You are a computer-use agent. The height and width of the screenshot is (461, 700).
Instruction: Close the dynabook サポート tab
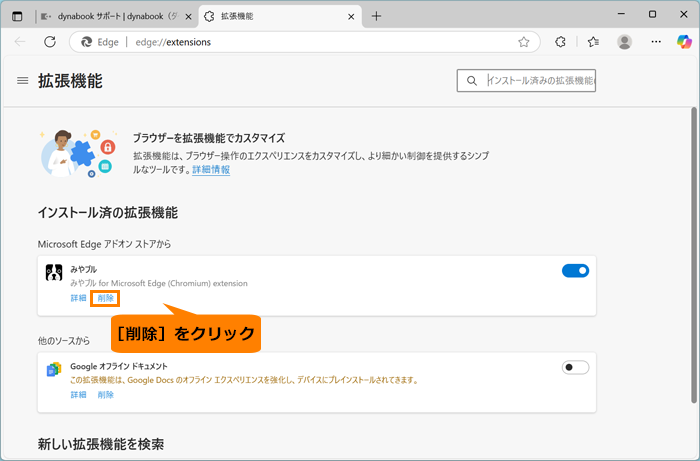188,17
